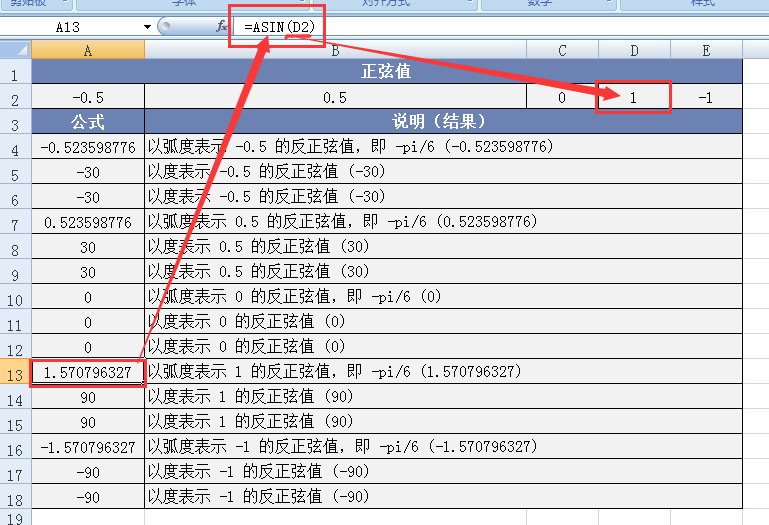Click row 9 description 以度表示 0.5
The image size is (769, 525).
443,272
